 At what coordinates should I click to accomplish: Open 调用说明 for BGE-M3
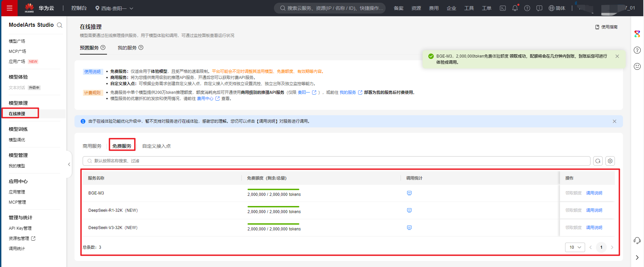tap(594, 193)
